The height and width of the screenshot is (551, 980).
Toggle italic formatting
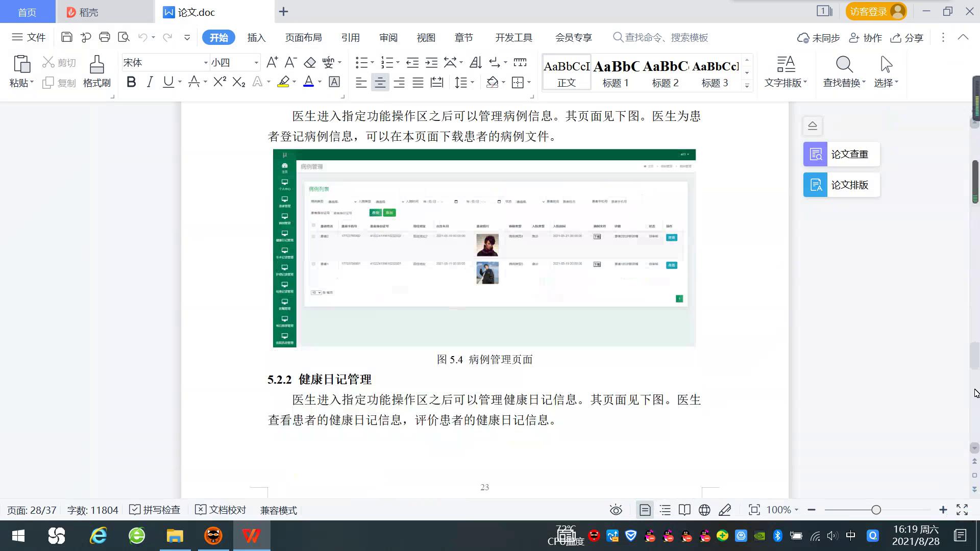tap(150, 82)
